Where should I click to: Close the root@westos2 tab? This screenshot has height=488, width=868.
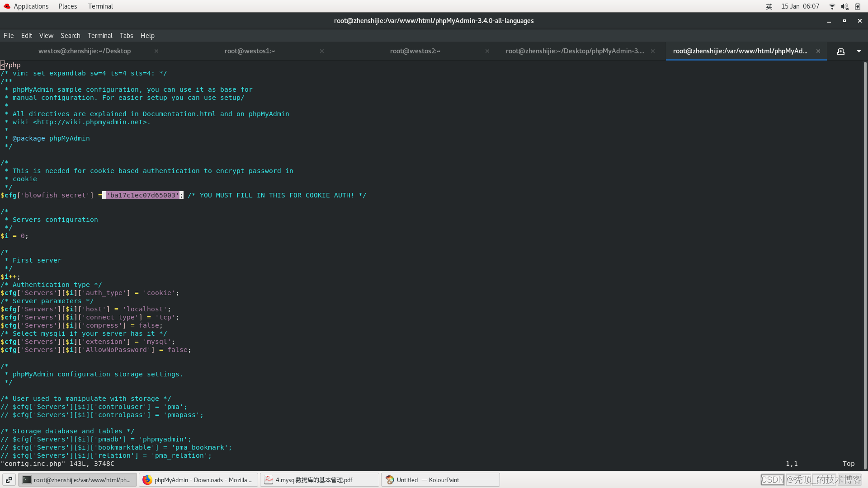487,51
